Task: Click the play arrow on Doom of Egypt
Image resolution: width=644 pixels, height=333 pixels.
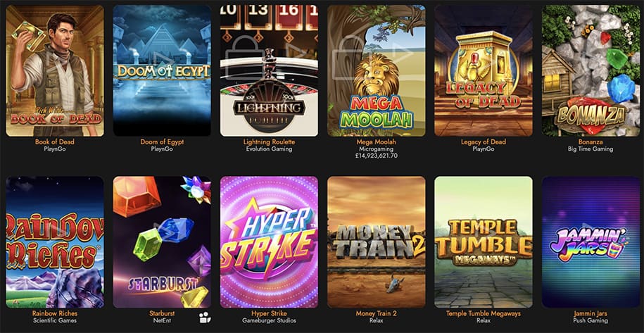Action: [x=162, y=58]
